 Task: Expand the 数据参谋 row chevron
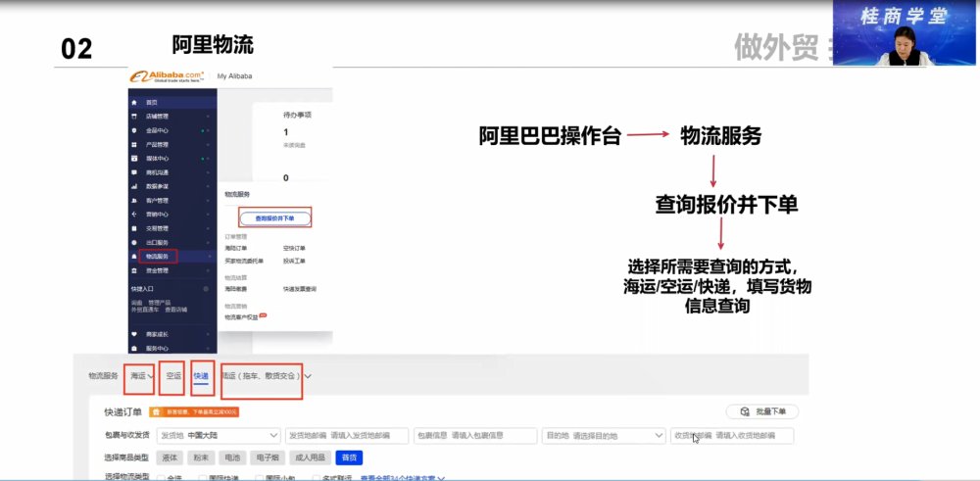(208, 186)
